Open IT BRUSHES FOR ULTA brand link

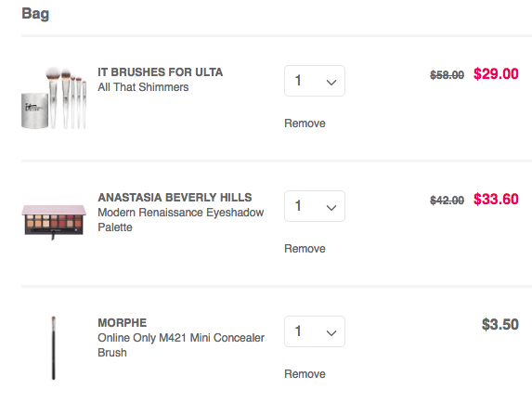(160, 72)
